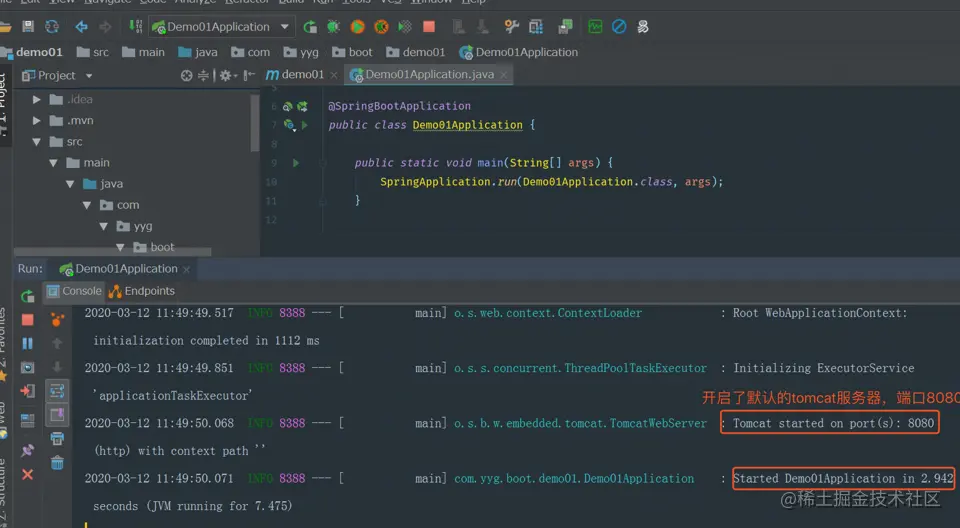Click the Project panel vertical scrollbar
Viewport: 960px width, 528px height.
[x=255, y=123]
